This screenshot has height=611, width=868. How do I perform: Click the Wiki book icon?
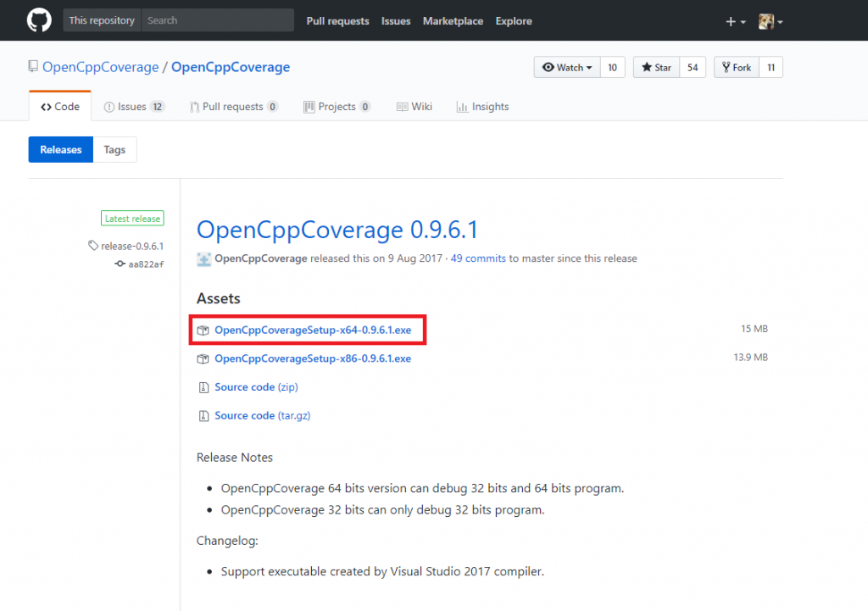point(402,106)
